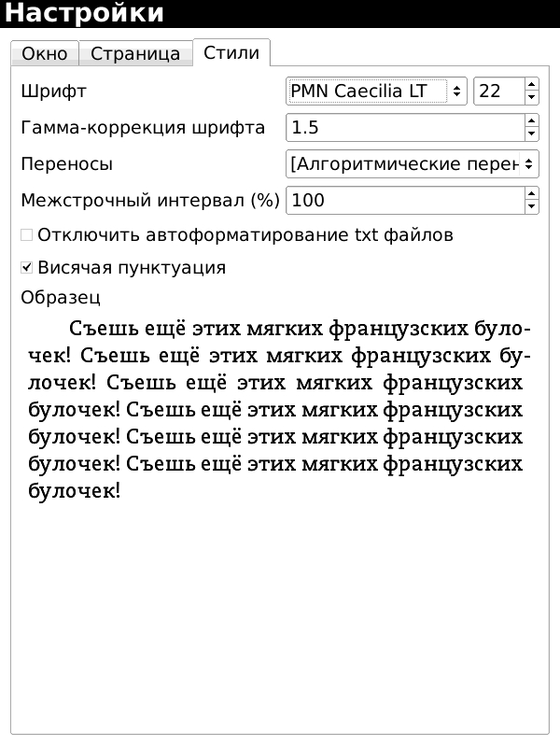Expand the Переносы hyphenation dropdown
Image resolution: width=560 pixels, height=747 pixels.
pyautogui.click(x=412, y=164)
